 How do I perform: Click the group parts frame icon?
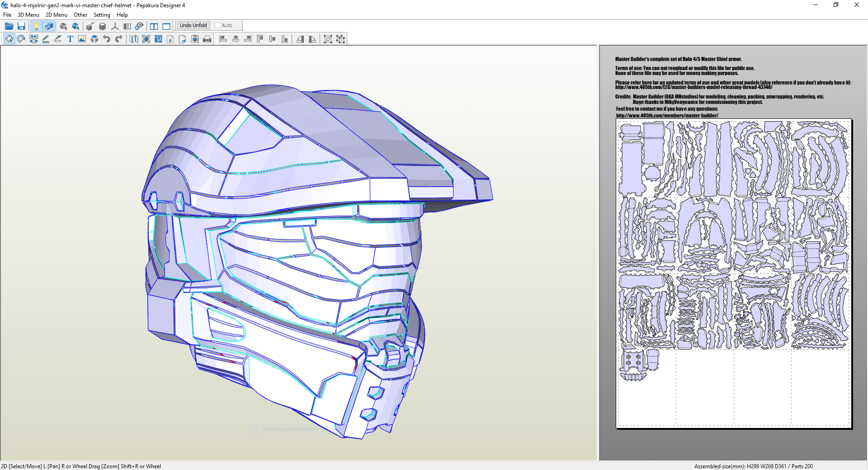[x=328, y=39]
